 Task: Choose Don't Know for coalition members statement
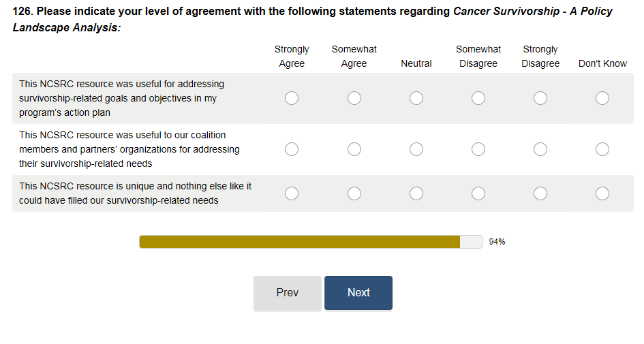[x=602, y=149]
